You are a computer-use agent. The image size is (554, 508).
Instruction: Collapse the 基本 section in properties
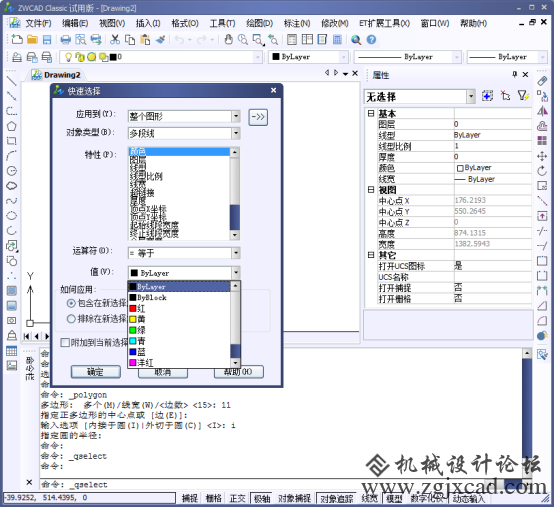pyautogui.click(x=371, y=113)
